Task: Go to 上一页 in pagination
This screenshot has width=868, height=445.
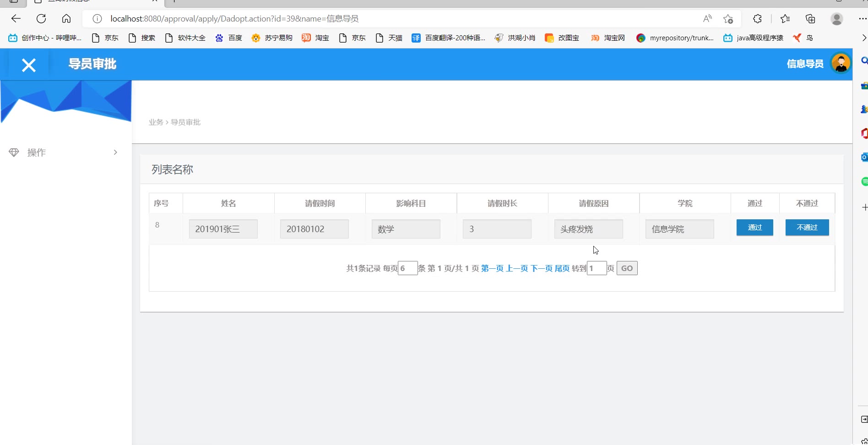Action: tap(517, 268)
